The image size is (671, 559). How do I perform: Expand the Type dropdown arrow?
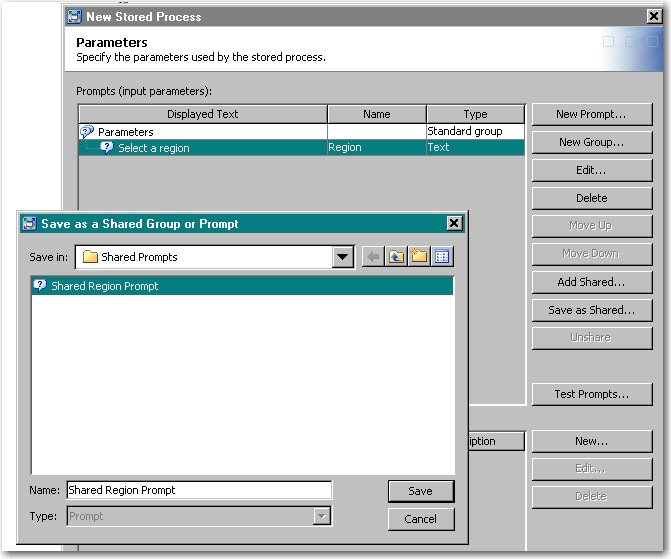321,516
